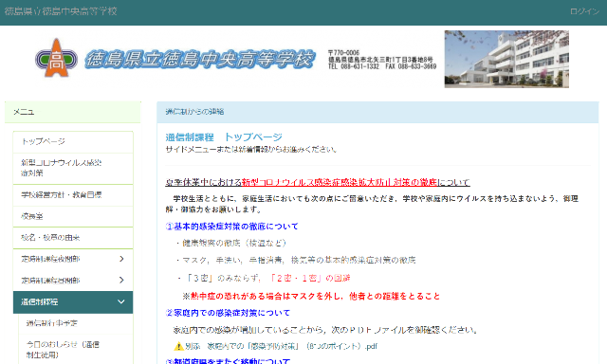Click the ログイン link in header

[584, 11]
